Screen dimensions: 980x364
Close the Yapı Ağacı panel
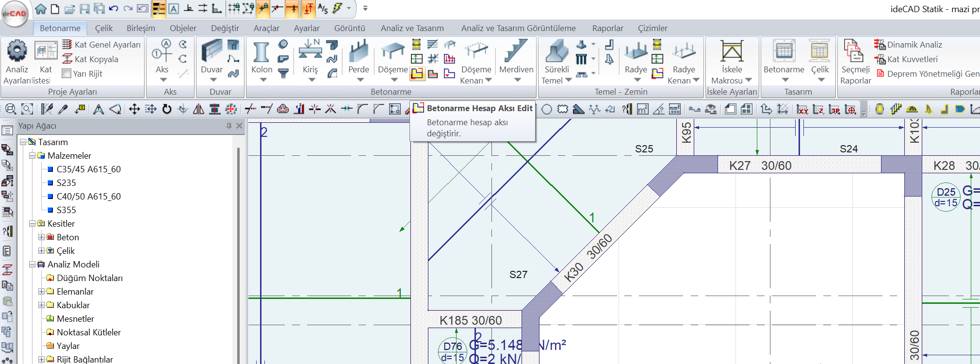239,126
